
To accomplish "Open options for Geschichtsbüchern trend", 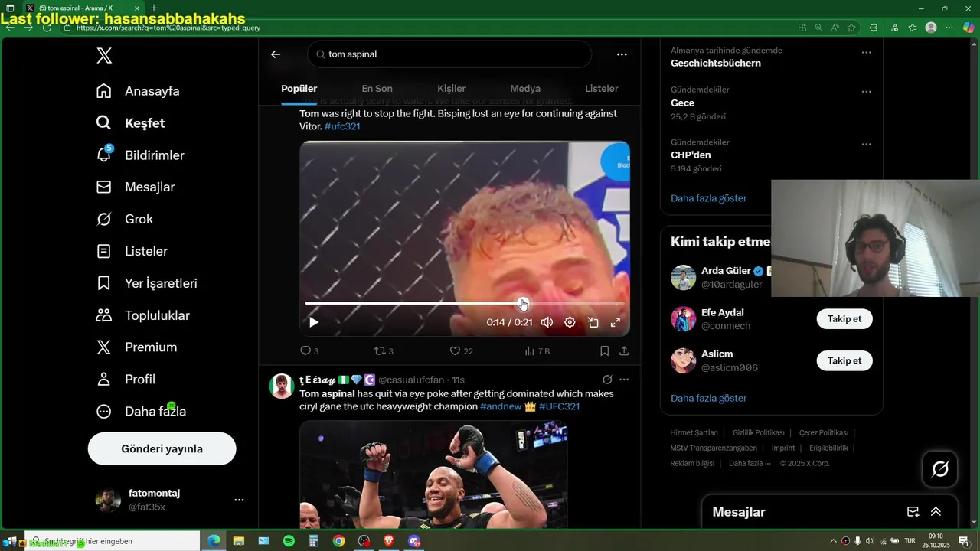I will pos(866,53).
